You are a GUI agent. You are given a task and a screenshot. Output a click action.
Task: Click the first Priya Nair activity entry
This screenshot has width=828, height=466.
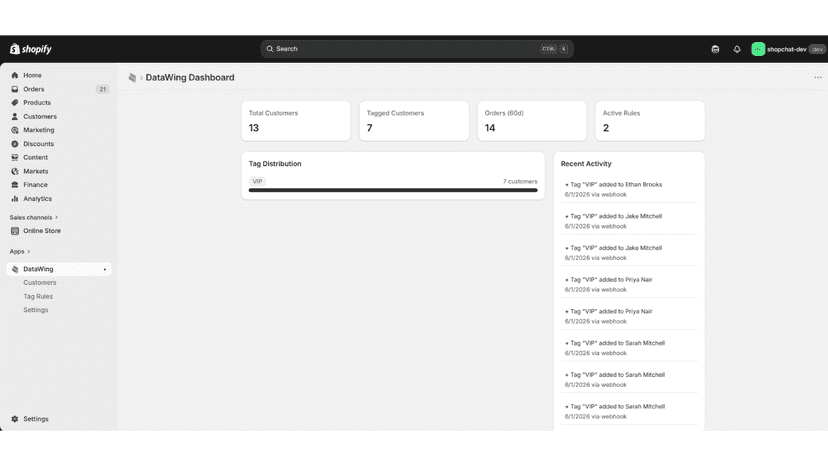pyautogui.click(x=629, y=284)
